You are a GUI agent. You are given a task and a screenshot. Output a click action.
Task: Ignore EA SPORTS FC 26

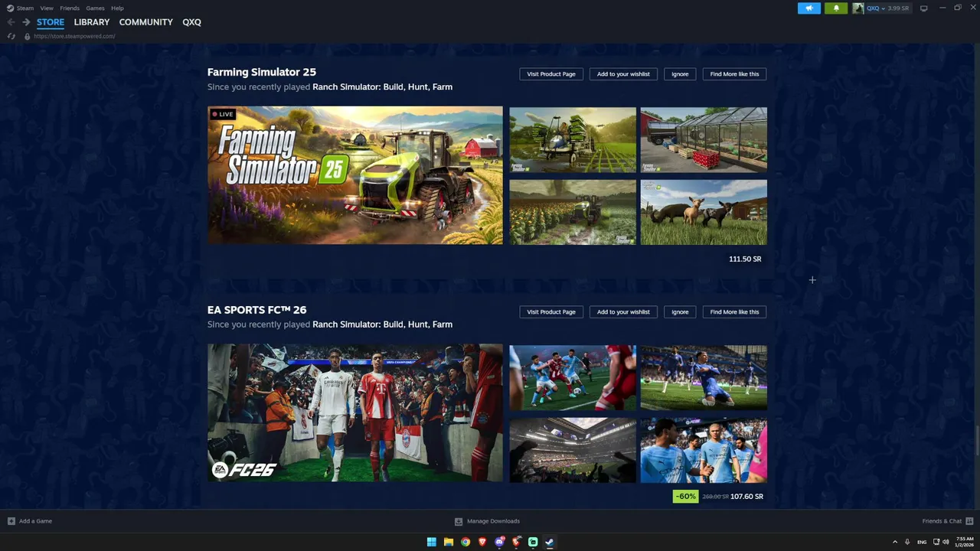coord(680,312)
